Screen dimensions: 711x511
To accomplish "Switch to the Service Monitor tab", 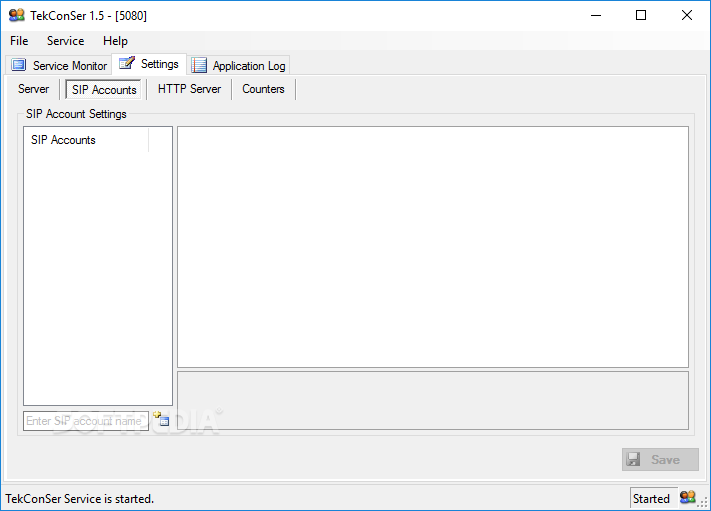I will [x=59, y=65].
